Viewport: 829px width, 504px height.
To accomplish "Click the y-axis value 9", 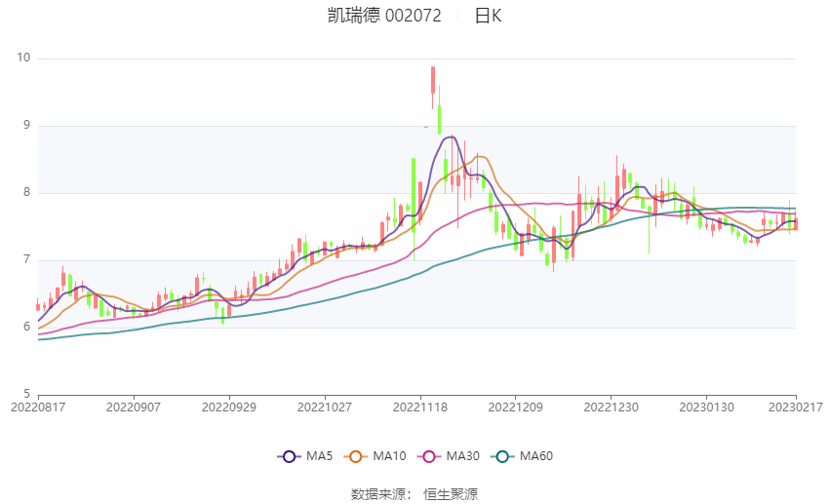I will click(27, 125).
